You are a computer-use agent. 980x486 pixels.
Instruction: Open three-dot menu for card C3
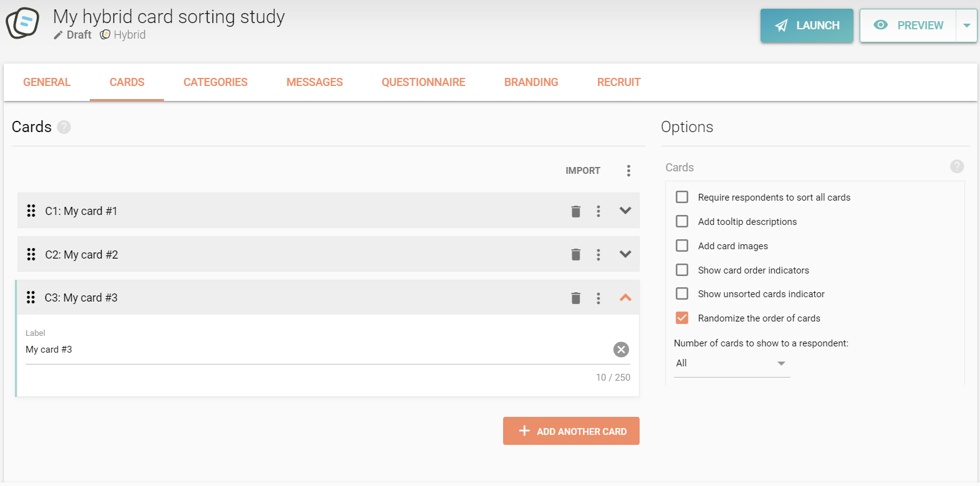coord(598,298)
